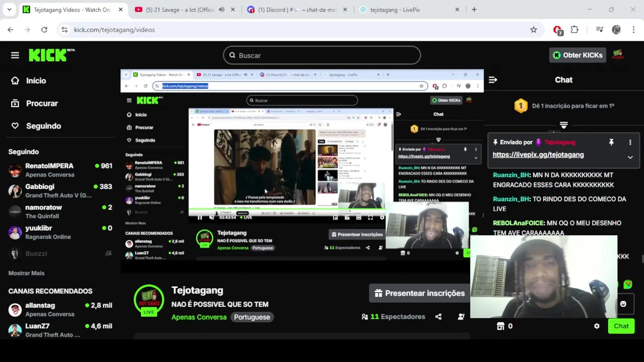Open a new browser tab
This screenshot has width=644, height=362.
point(474,10)
